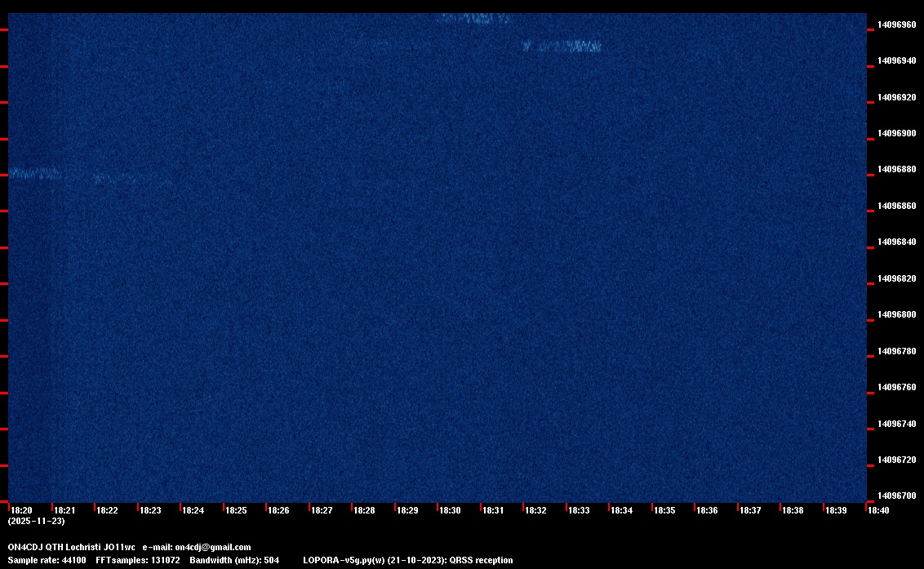This screenshot has width=924, height=569.
Task: Click the 18:38 time label
Action: point(793,510)
